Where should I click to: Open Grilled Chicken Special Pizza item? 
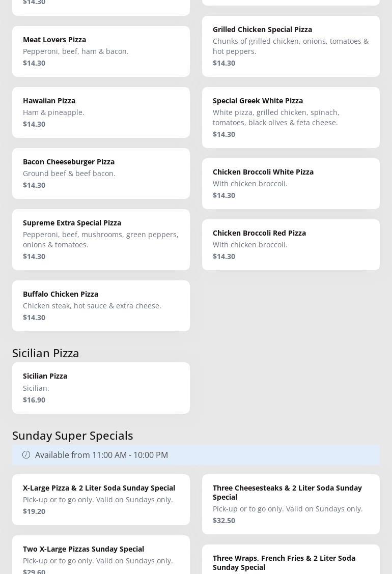(291, 46)
